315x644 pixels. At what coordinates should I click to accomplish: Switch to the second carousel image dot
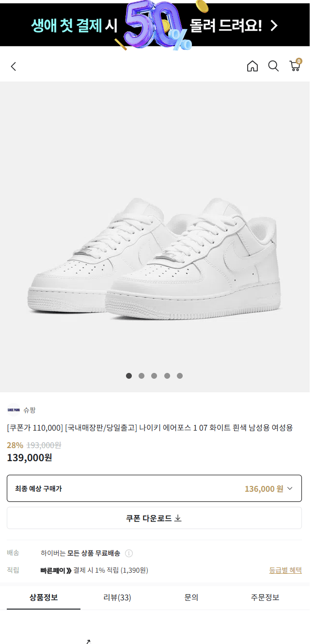pos(142,376)
